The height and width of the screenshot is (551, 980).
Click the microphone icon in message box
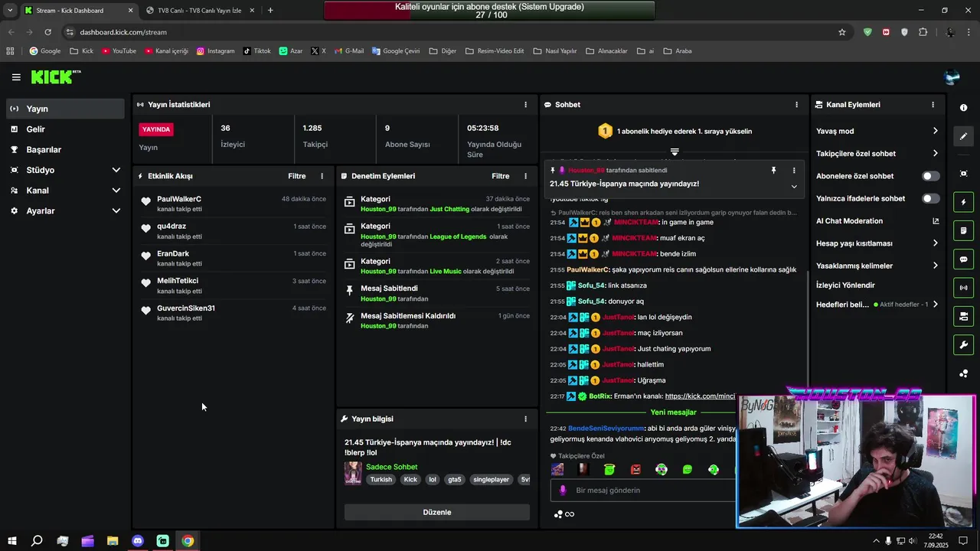[x=563, y=491]
